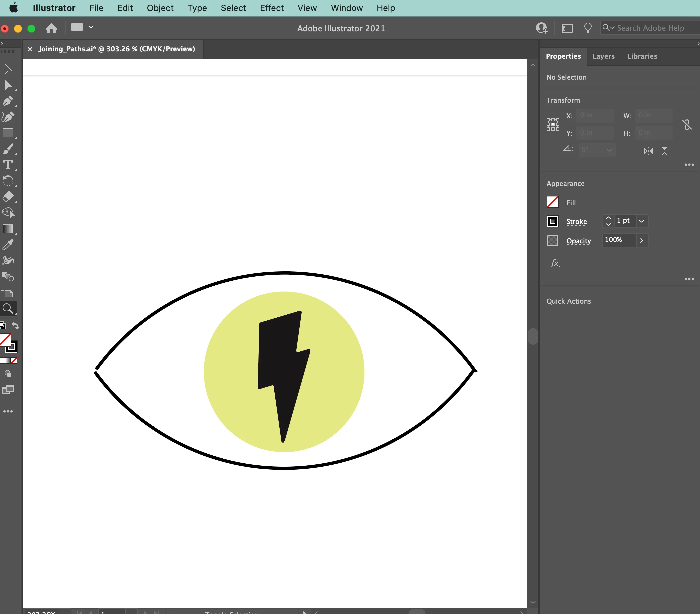Open the stroke weight dropdown

tap(642, 221)
